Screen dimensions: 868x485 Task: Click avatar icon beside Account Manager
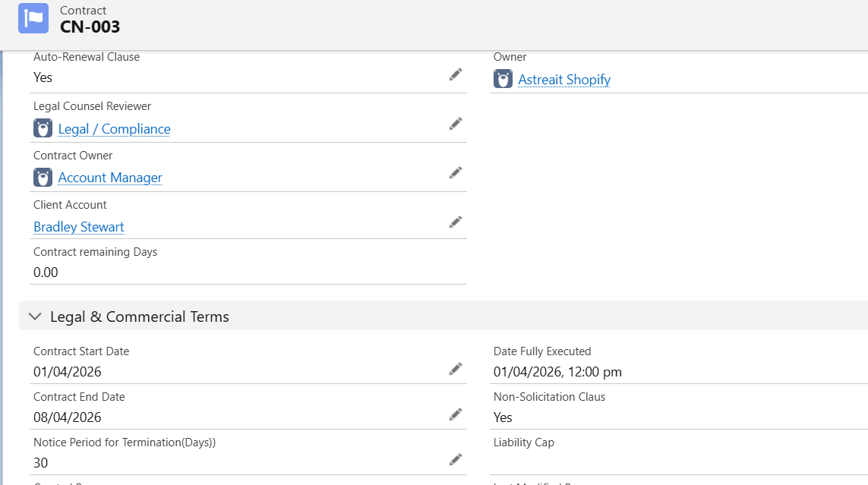click(43, 178)
